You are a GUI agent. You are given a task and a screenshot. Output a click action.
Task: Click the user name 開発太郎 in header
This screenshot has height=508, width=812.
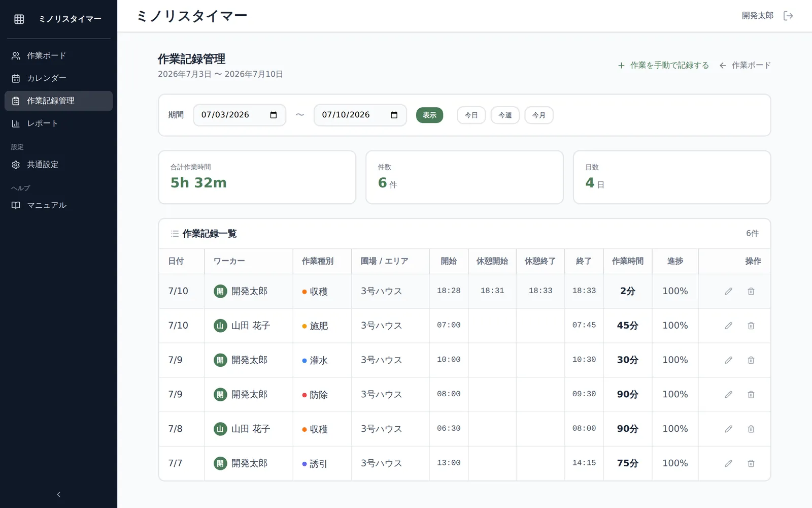tap(758, 16)
